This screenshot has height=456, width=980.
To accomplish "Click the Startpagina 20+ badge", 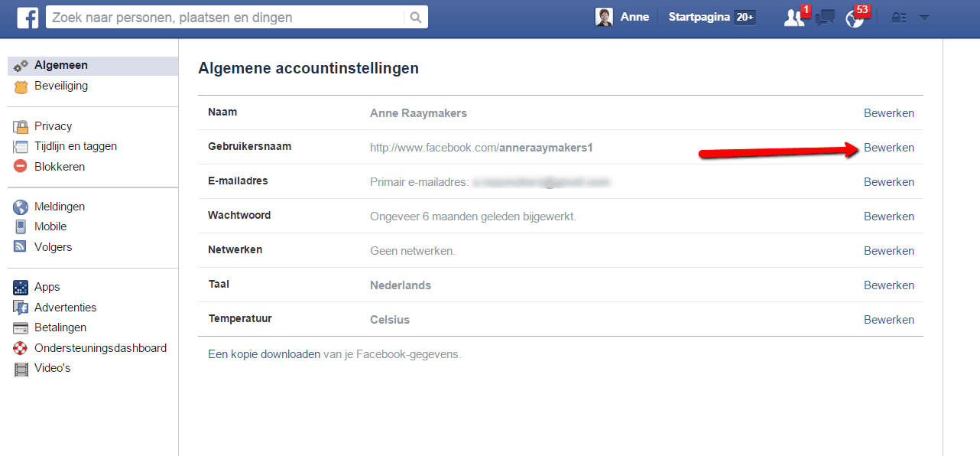I will coord(745,18).
